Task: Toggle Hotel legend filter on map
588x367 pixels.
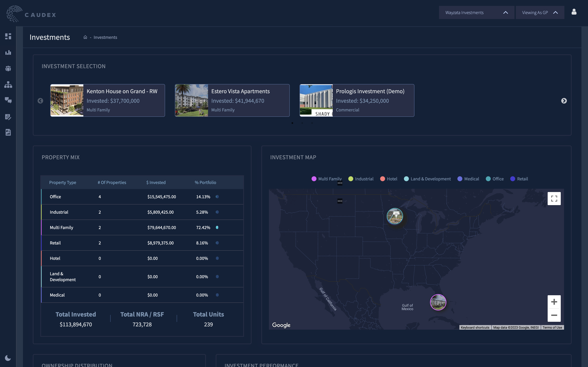Action: point(388,179)
